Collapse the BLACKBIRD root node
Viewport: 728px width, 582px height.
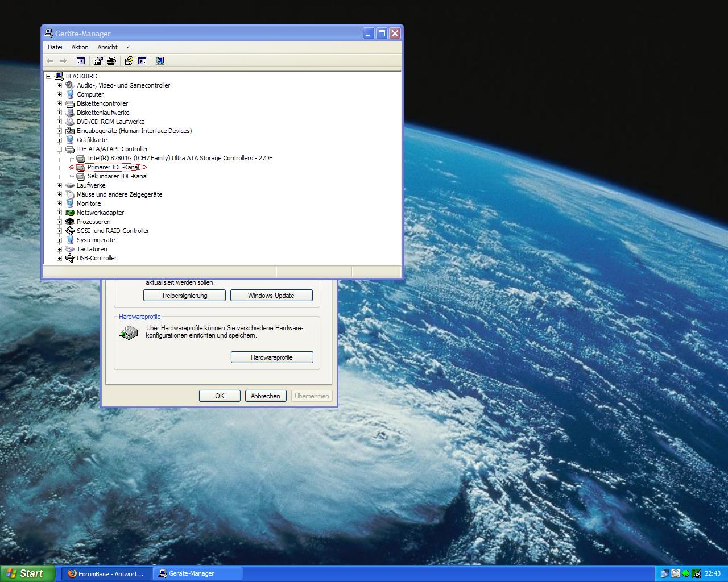(x=48, y=76)
